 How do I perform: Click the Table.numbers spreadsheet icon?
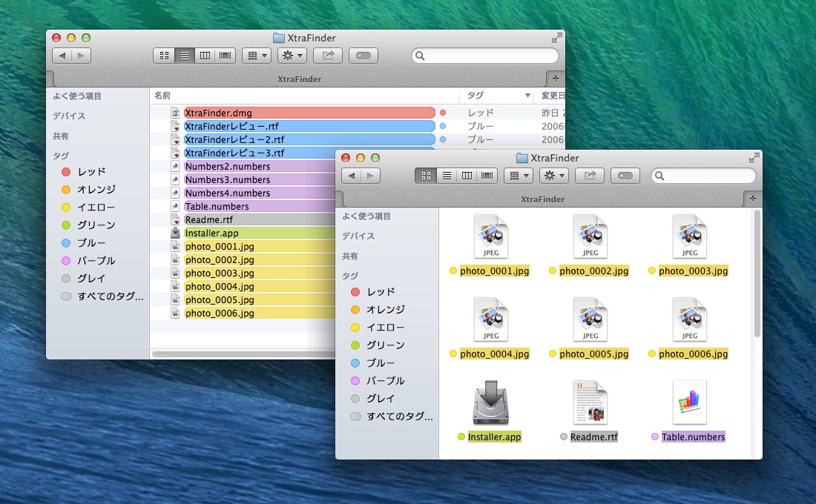coord(690,403)
